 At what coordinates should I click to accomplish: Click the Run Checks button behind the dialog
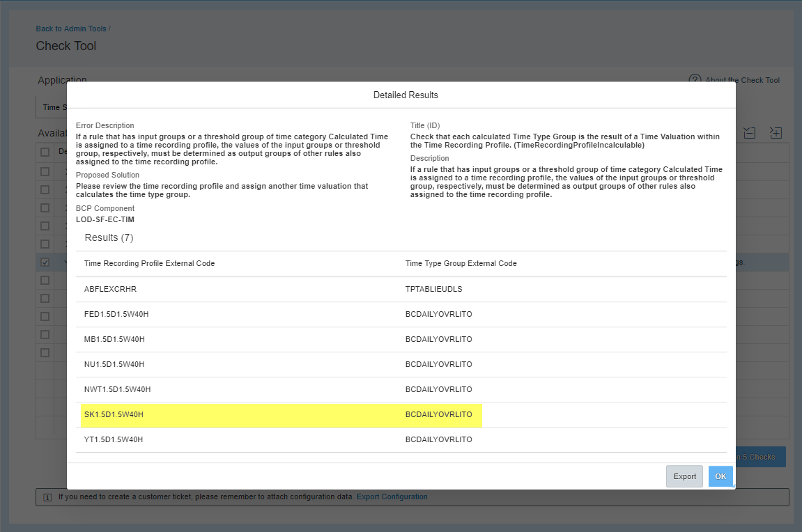[x=761, y=457]
